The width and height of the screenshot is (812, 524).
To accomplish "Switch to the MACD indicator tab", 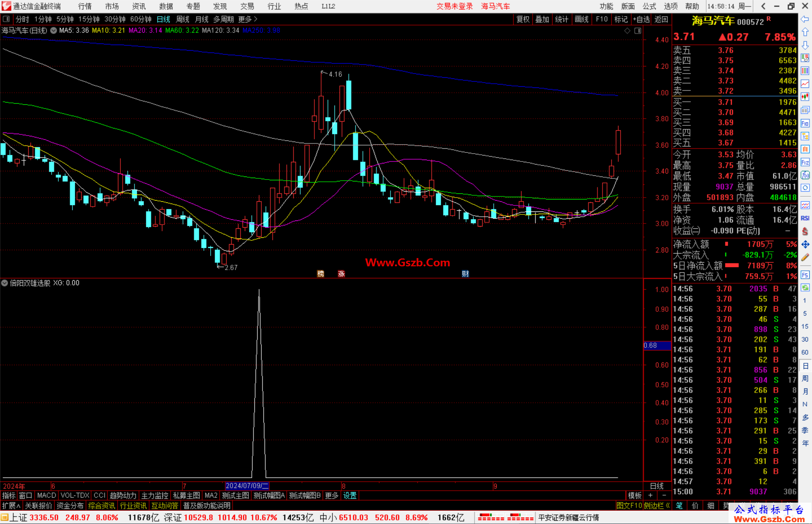I will [x=47, y=495].
